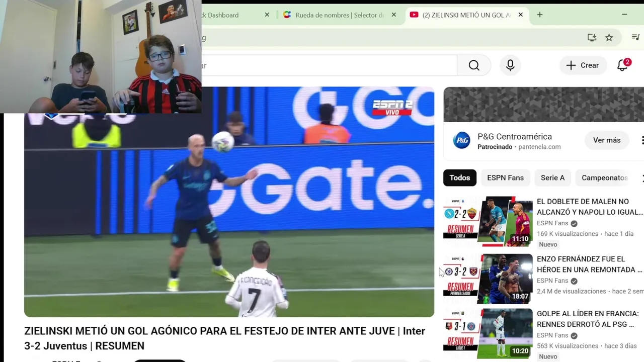This screenshot has height=362, width=644.
Task: Click ESPN Fans channel under Rennes video
Action: [552, 335]
